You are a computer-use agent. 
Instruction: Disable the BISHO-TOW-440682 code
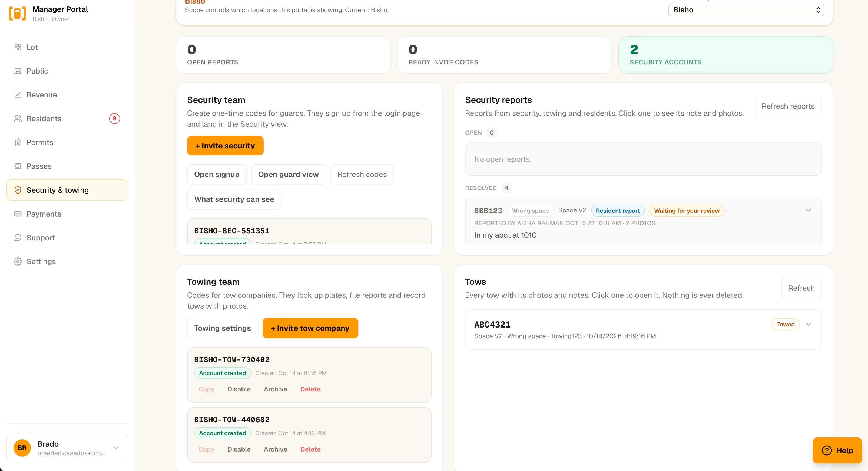(239, 449)
